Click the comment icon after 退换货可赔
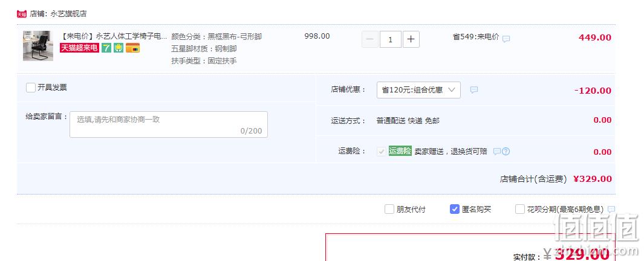 (497, 152)
